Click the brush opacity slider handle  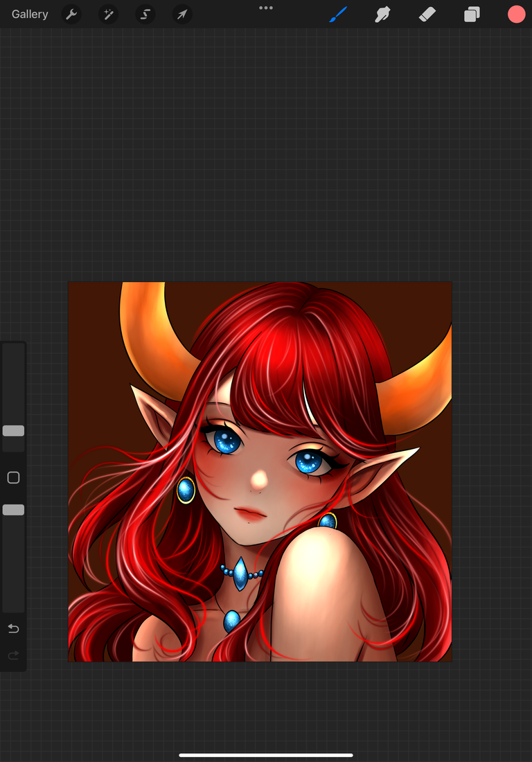[14, 510]
